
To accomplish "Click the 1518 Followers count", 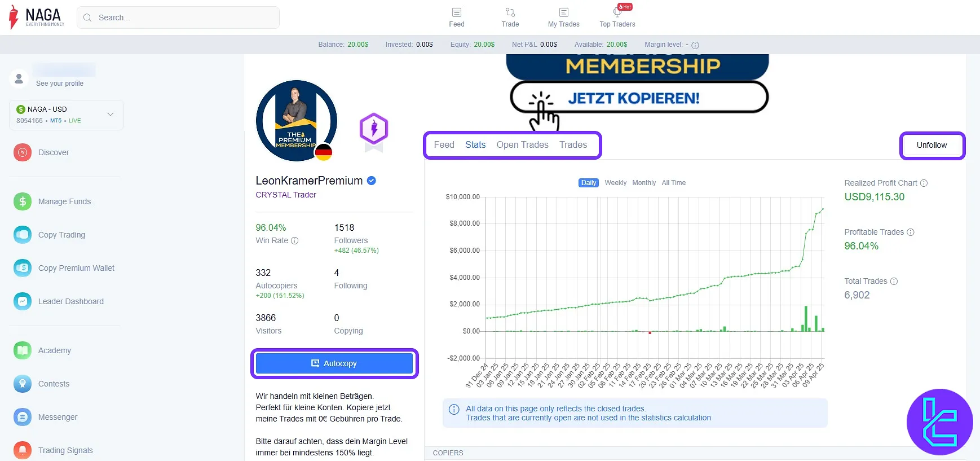I will click(344, 228).
